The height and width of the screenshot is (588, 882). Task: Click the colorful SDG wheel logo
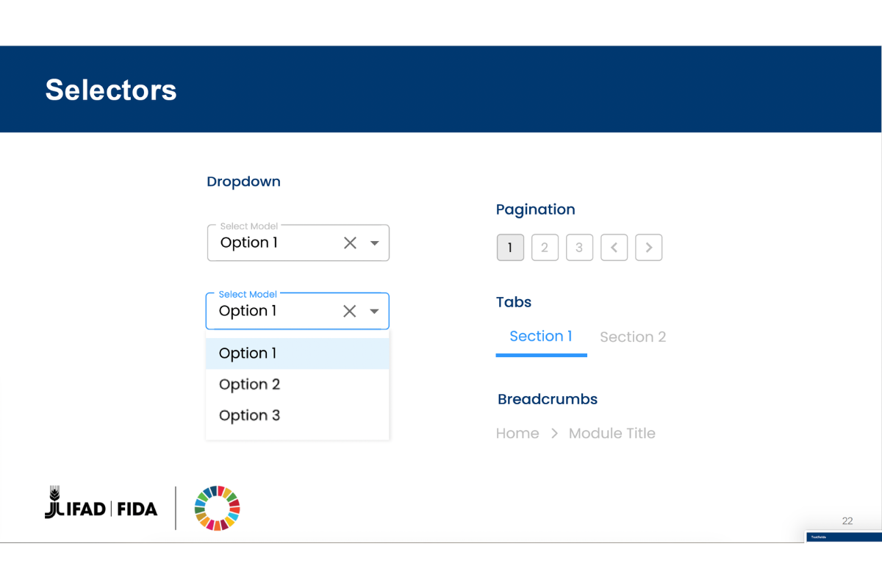tap(218, 508)
